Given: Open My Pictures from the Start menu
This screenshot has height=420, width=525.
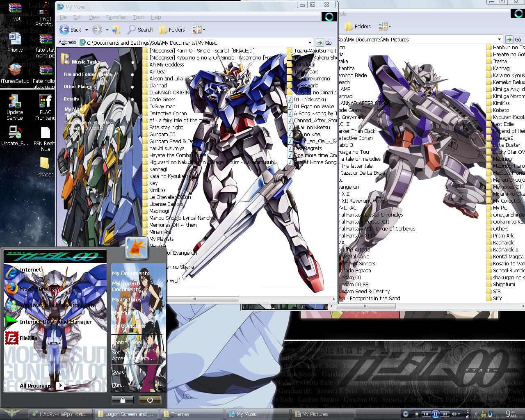Looking at the screenshot, I should tap(127, 300).
